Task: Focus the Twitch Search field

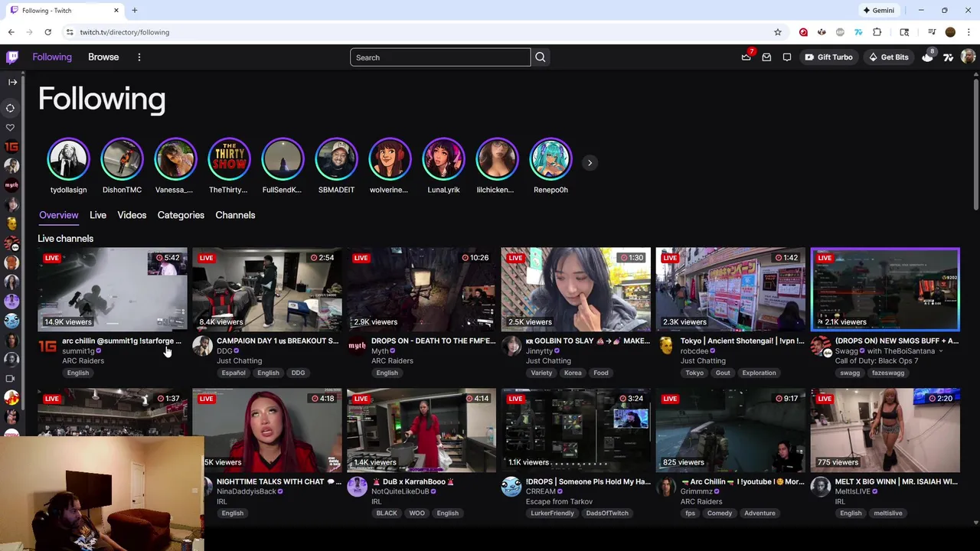Action: click(440, 57)
